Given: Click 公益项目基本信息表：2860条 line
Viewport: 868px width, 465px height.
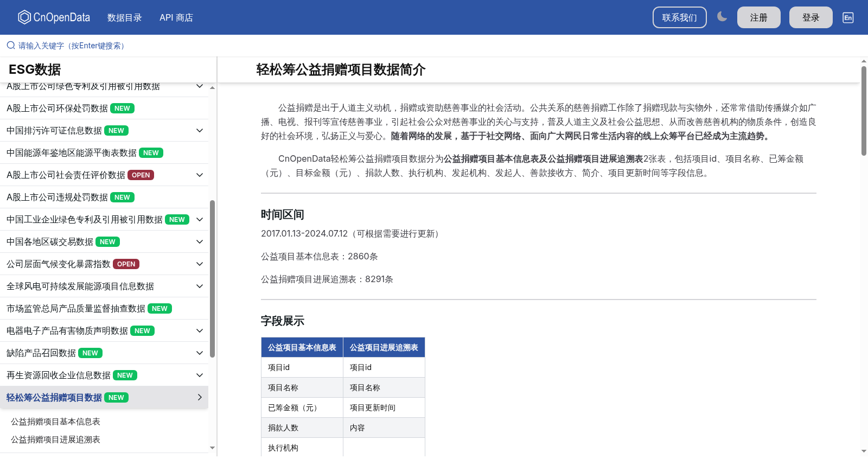Looking at the screenshot, I should (320, 256).
